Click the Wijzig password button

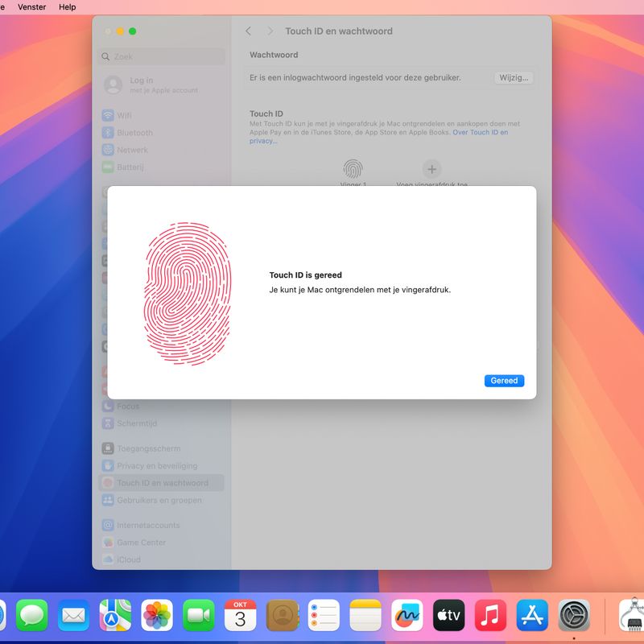coord(514,78)
